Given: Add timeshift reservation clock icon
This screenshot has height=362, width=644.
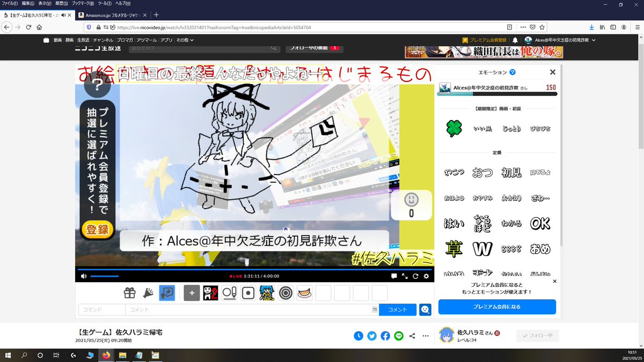Looking at the screenshot, I should click(358, 336).
